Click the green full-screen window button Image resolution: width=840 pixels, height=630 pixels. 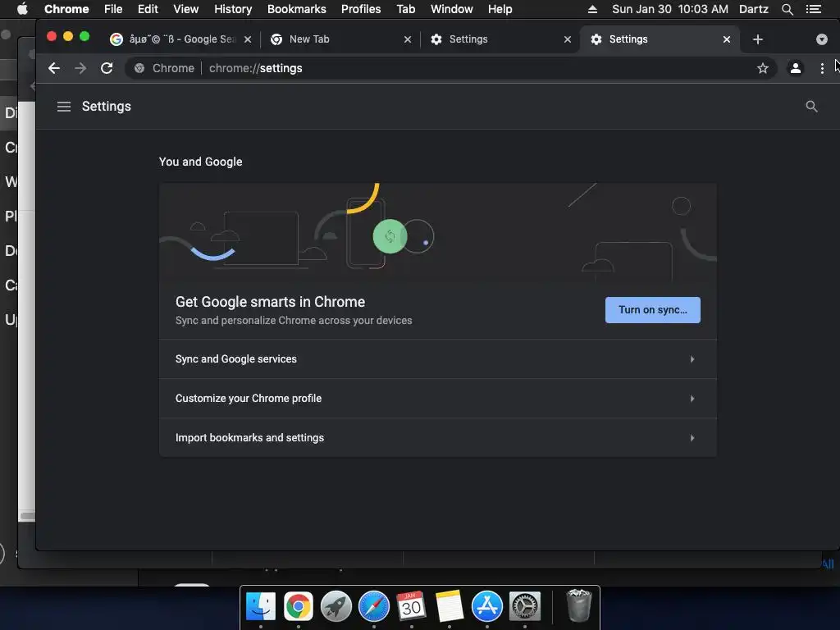pyautogui.click(x=84, y=36)
